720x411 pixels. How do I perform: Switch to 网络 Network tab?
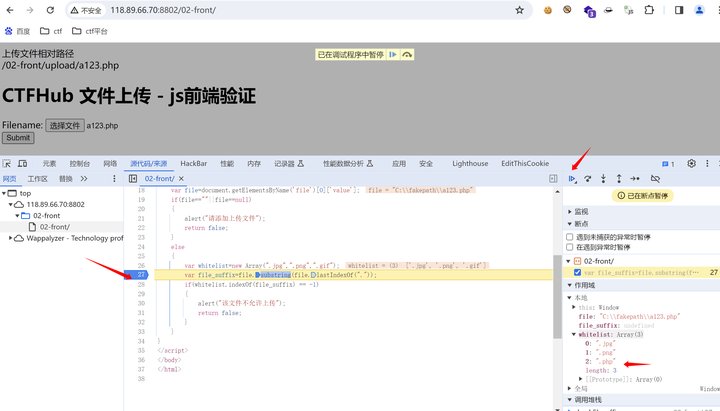(x=110, y=163)
